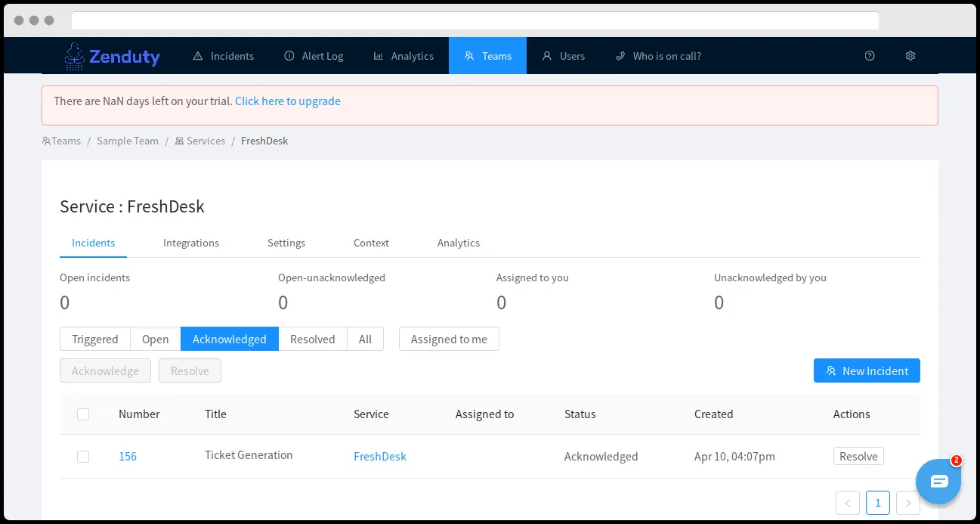The image size is (980, 524).
Task: Click the Open-unacknowledged counter label
Action: [332, 278]
